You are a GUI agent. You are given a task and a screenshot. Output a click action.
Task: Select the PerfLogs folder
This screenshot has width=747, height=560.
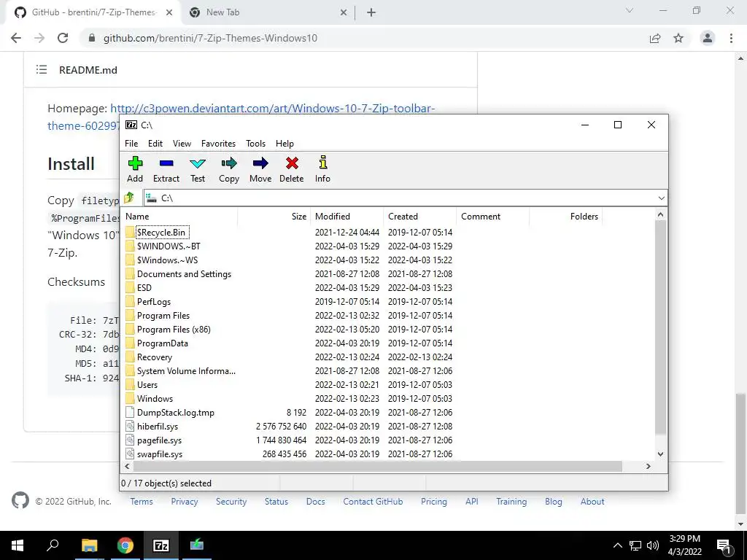(x=153, y=302)
